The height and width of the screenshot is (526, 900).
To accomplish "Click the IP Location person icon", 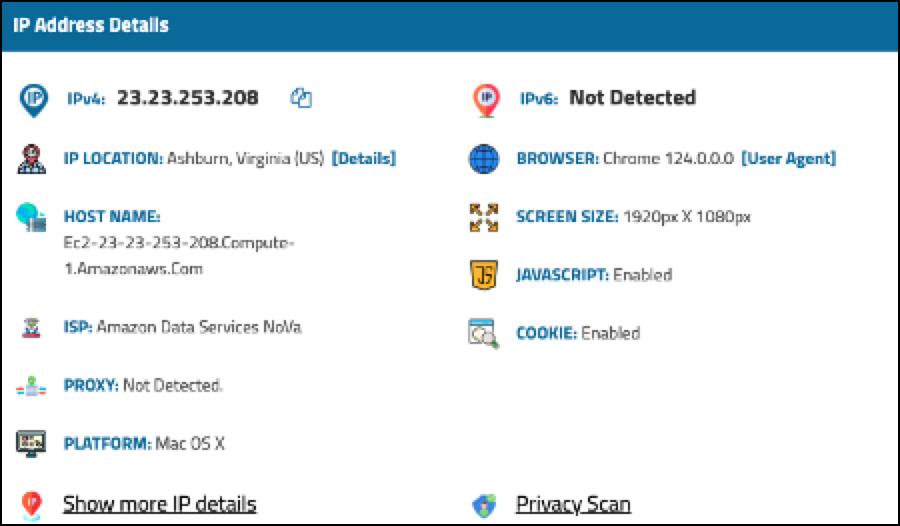I will pos(32,159).
